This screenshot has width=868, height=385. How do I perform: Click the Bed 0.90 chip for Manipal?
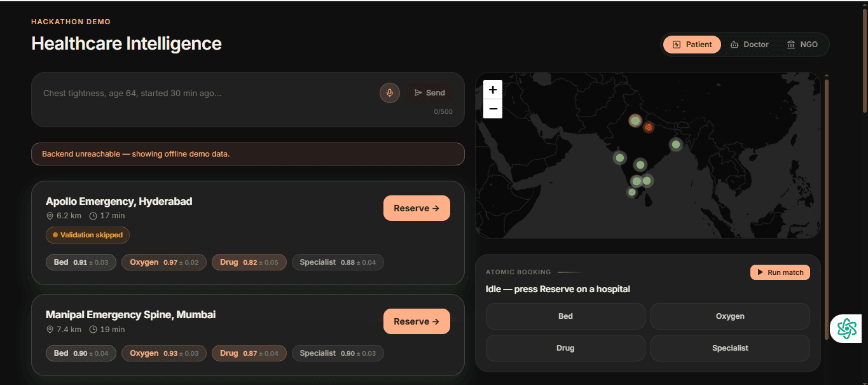pyautogui.click(x=81, y=353)
